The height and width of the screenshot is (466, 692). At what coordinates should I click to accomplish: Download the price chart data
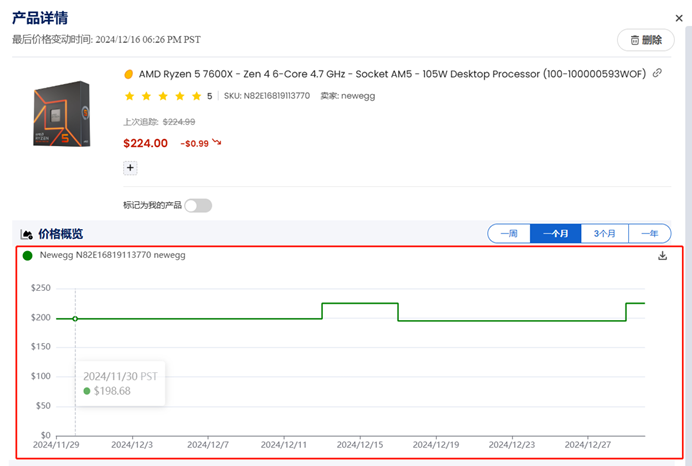[x=662, y=256]
